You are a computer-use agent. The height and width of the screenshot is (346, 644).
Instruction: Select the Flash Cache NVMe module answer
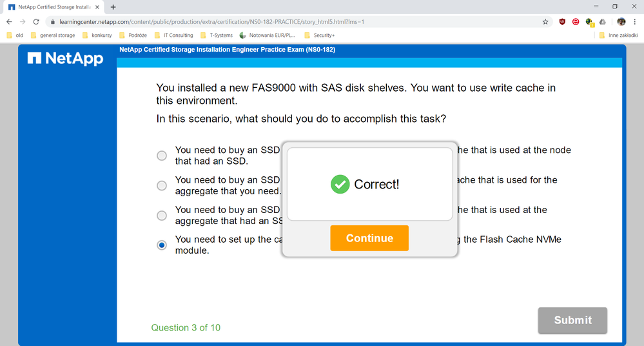[x=162, y=245]
